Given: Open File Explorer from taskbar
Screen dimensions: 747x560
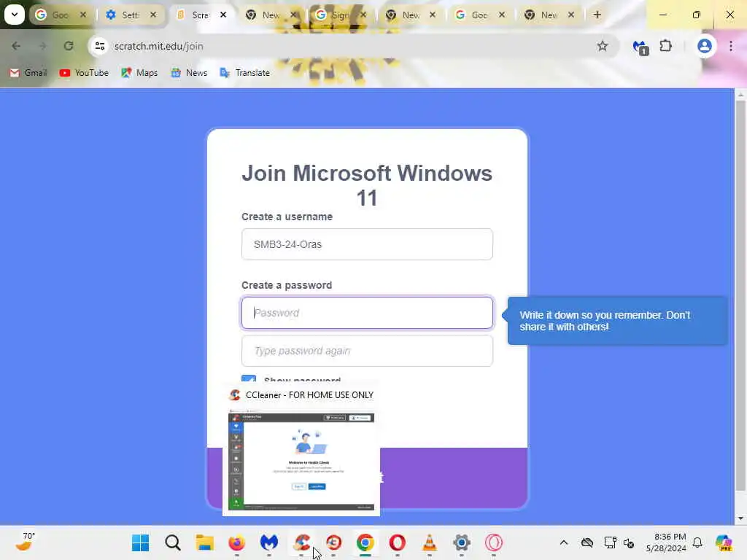Looking at the screenshot, I should click(x=205, y=542).
